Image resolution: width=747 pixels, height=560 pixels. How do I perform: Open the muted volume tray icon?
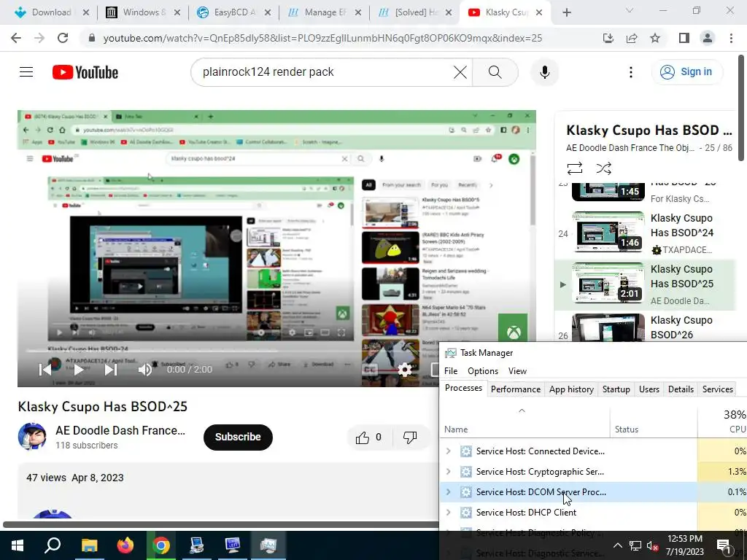click(x=652, y=545)
